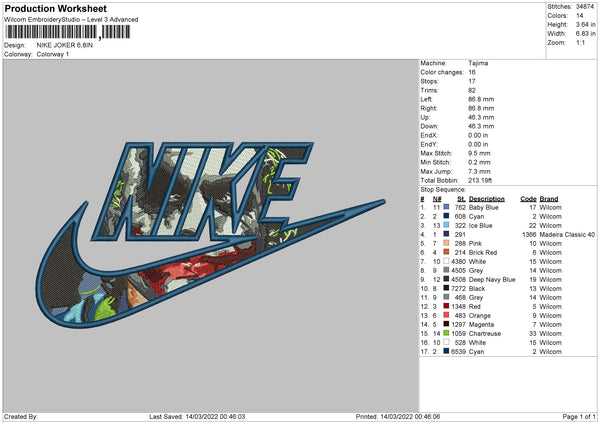Click the thread code '1366'

click(x=529, y=234)
